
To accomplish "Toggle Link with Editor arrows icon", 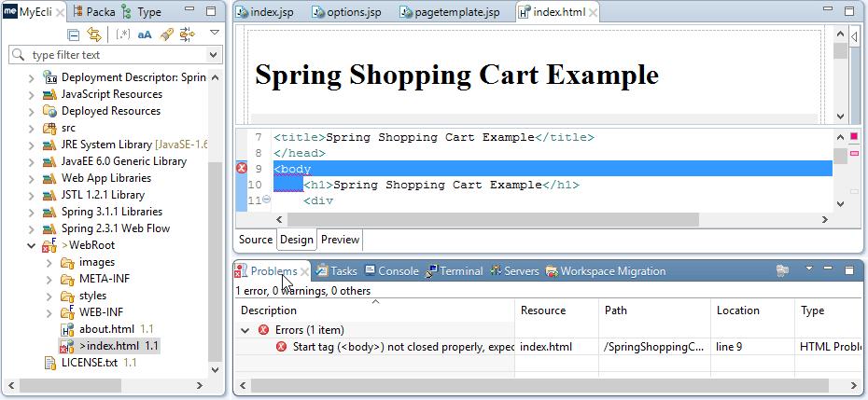I will [94, 34].
